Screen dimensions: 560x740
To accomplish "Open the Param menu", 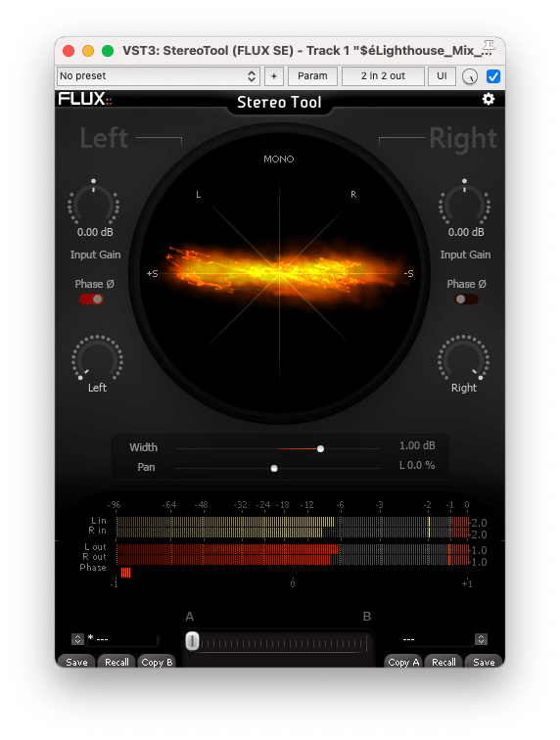I will coord(312,76).
